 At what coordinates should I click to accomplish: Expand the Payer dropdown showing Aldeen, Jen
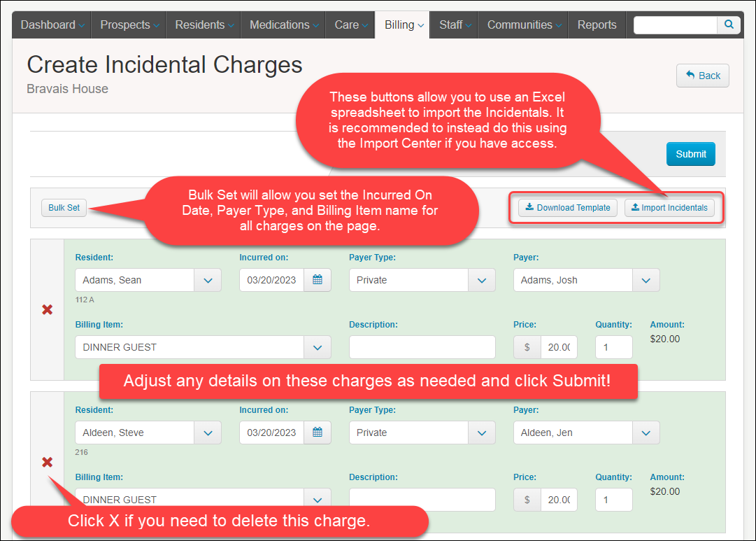click(646, 433)
